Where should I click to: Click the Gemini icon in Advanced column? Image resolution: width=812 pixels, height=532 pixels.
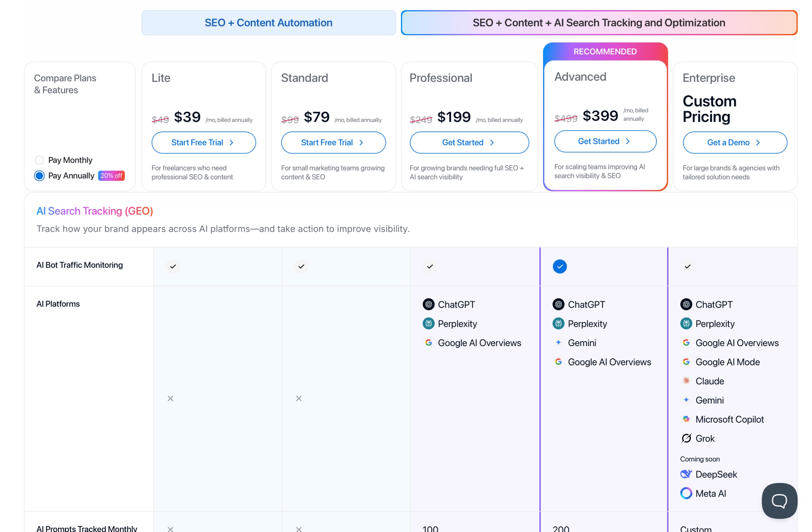558,343
